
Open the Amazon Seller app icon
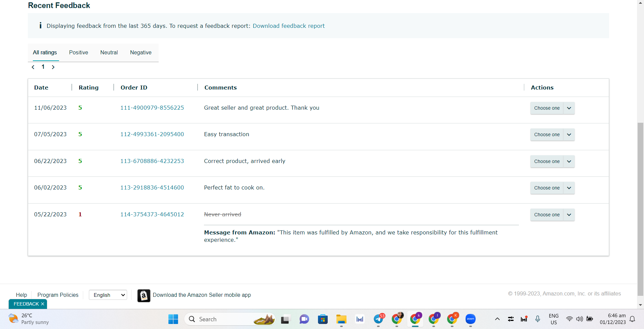coord(144,295)
